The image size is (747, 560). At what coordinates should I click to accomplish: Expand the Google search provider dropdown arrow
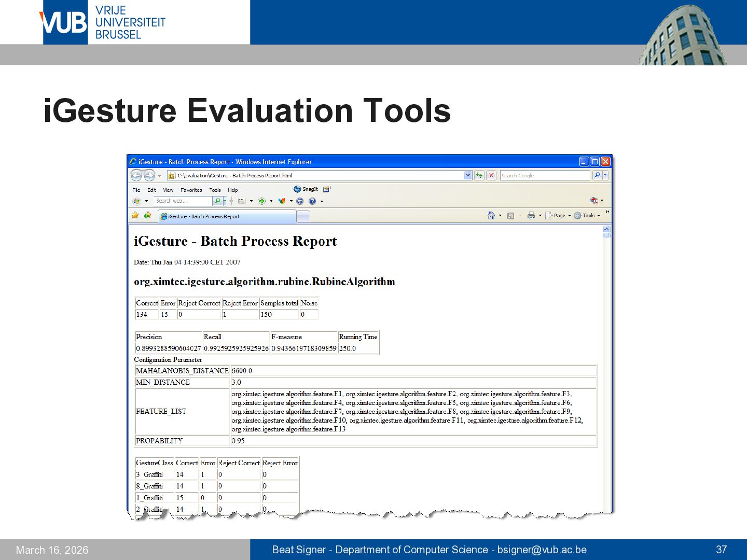pos(605,175)
